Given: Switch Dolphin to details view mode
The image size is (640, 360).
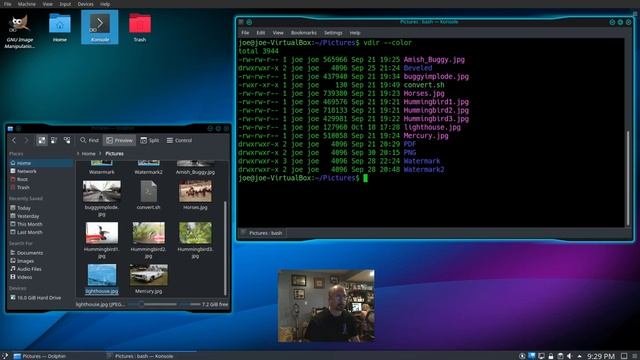Looking at the screenshot, I should tap(67, 140).
